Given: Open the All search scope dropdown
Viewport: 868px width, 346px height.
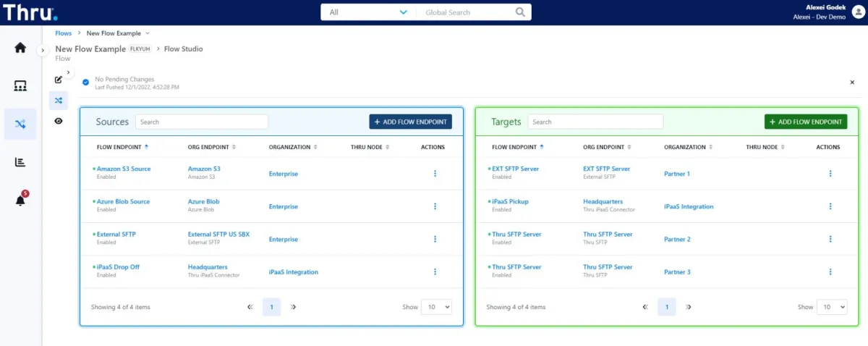Looking at the screenshot, I should (x=368, y=12).
